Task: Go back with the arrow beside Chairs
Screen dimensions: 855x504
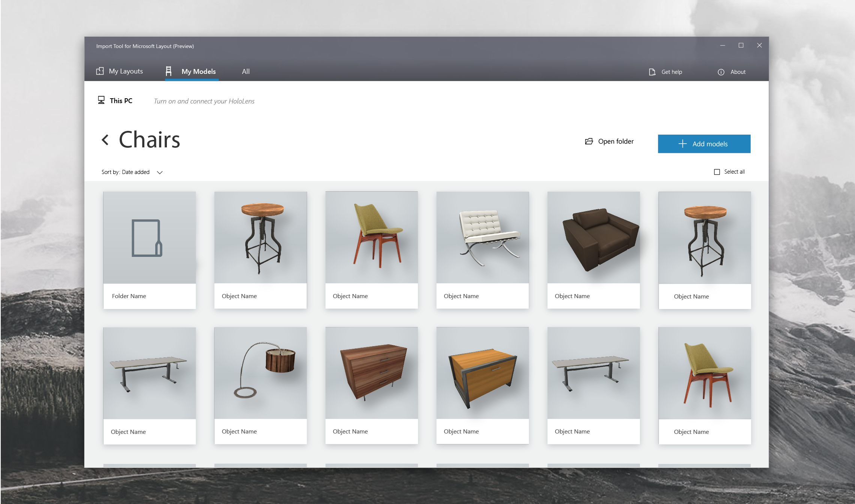Action: [x=105, y=140]
